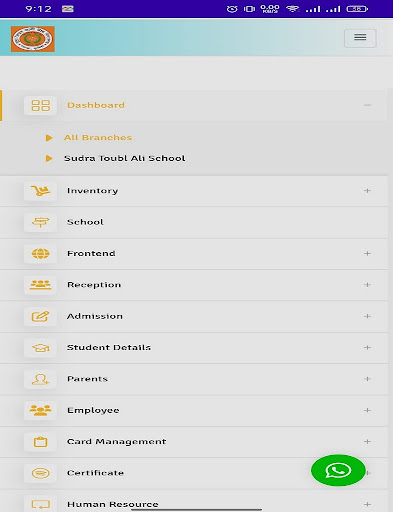Click the Reception people icon
393x512 pixels.
[x=40, y=285]
